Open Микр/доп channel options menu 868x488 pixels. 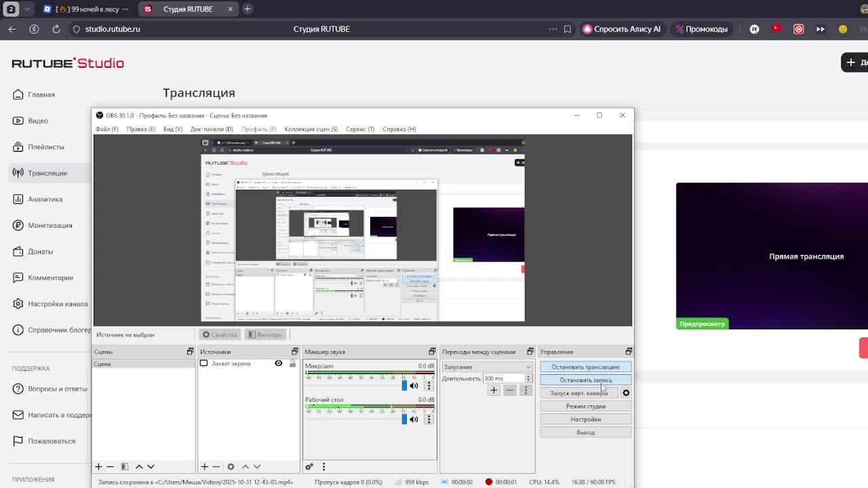pos(429,386)
